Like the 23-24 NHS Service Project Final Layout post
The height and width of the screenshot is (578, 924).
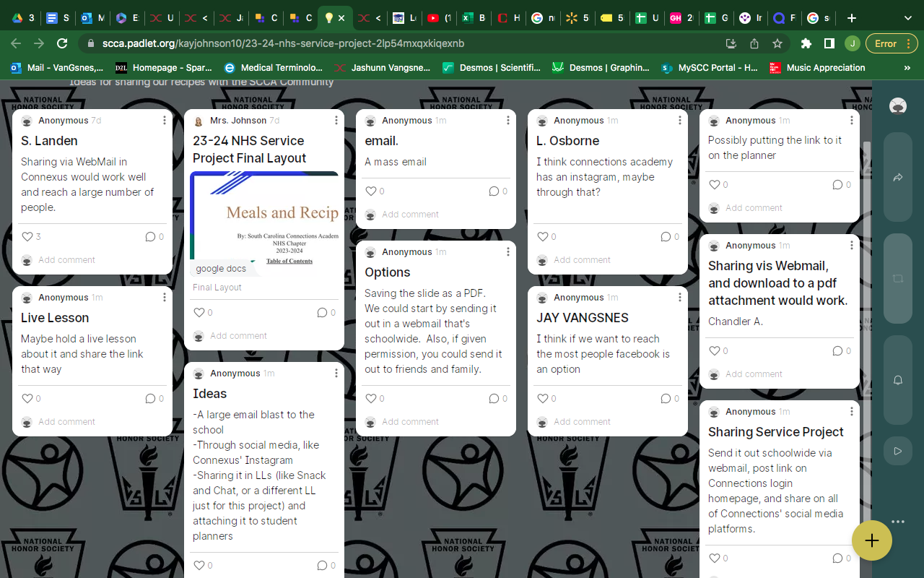[199, 312]
